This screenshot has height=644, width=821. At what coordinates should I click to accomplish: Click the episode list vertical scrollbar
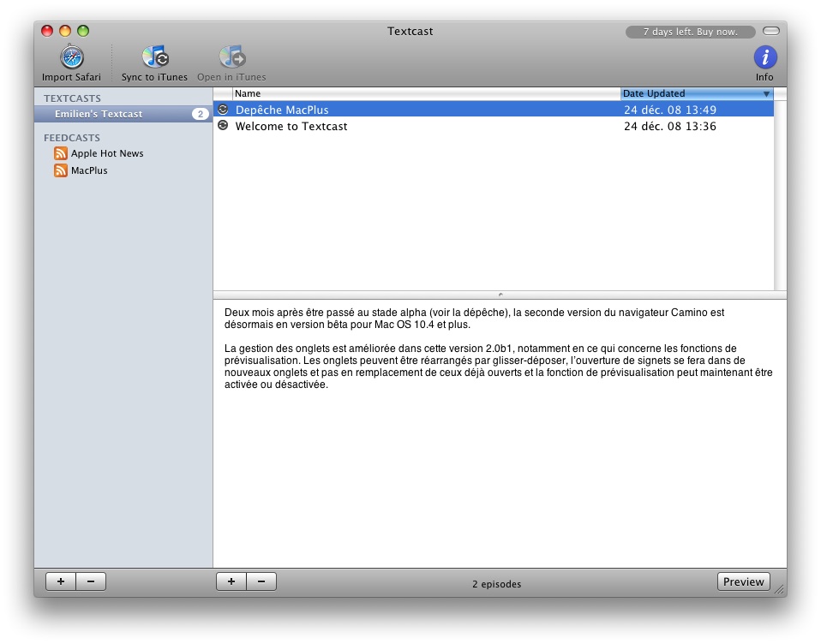(780, 195)
